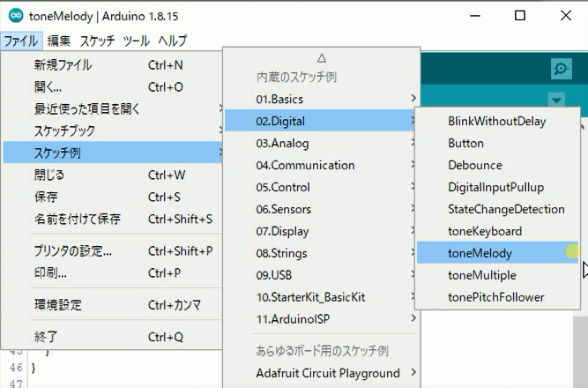Viewport: 588px width, 388px height.
Task: Expand 02.Digital examples submenu
Action: [x=320, y=121]
